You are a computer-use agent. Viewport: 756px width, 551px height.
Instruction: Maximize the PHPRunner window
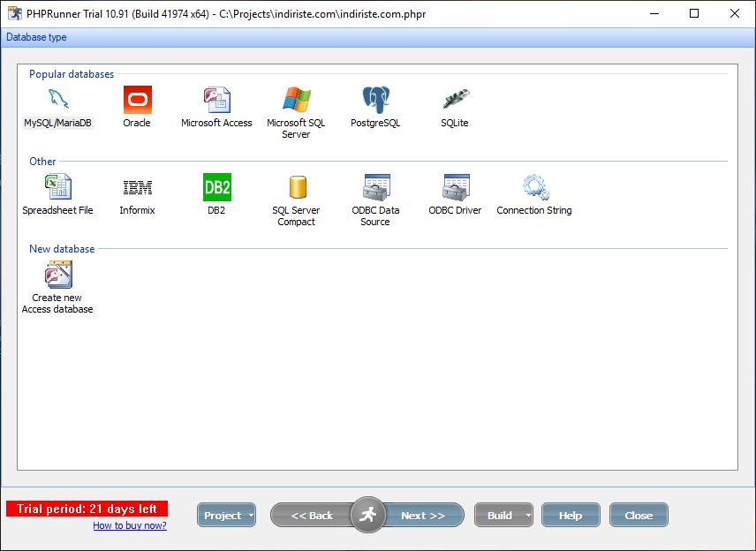click(694, 13)
